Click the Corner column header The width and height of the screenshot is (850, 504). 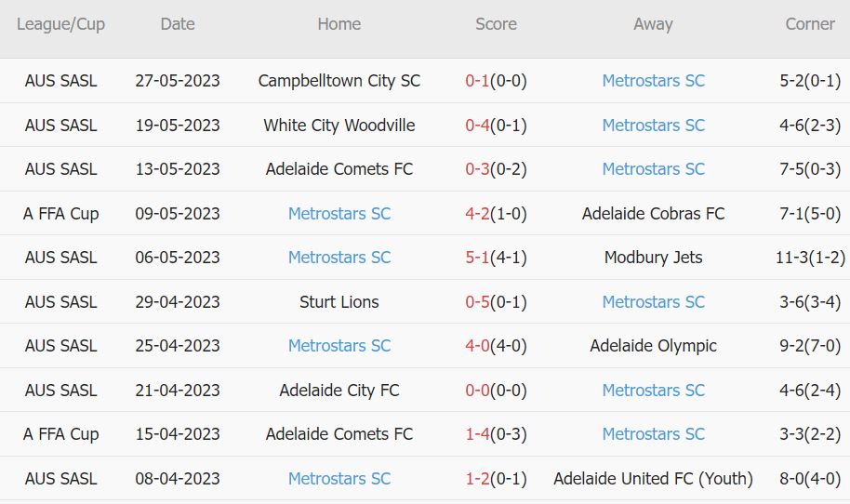coord(809,25)
